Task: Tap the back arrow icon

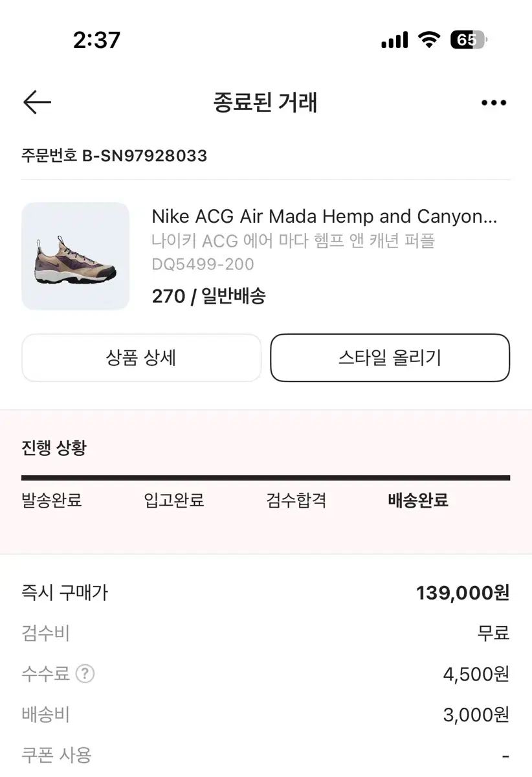Action: click(x=37, y=102)
